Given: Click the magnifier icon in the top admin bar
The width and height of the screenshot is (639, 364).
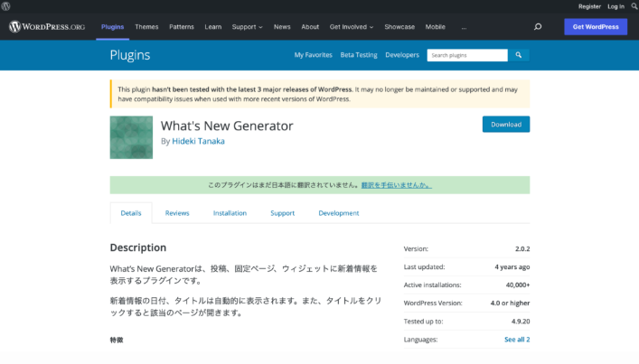Looking at the screenshot, I should coord(634,6).
